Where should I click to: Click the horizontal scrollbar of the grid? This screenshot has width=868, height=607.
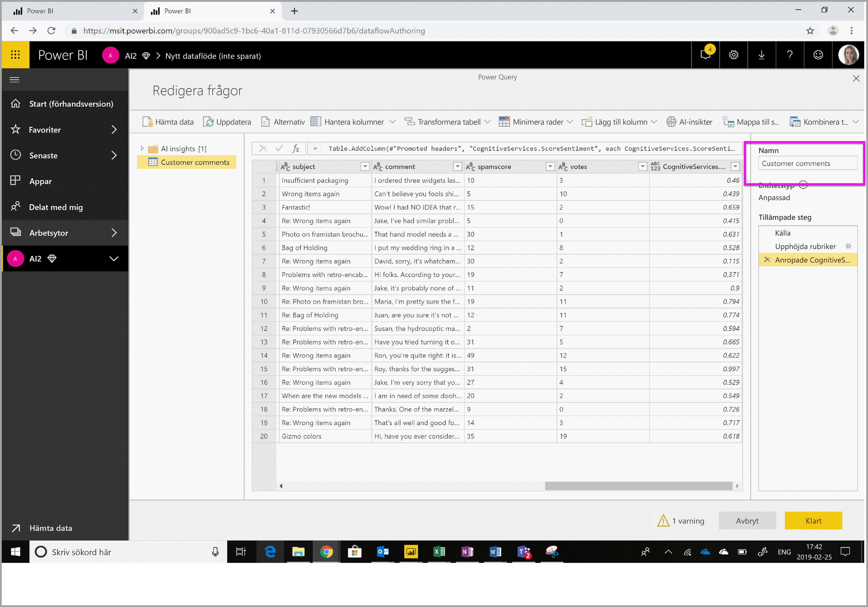pyautogui.click(x=638, y=486)
